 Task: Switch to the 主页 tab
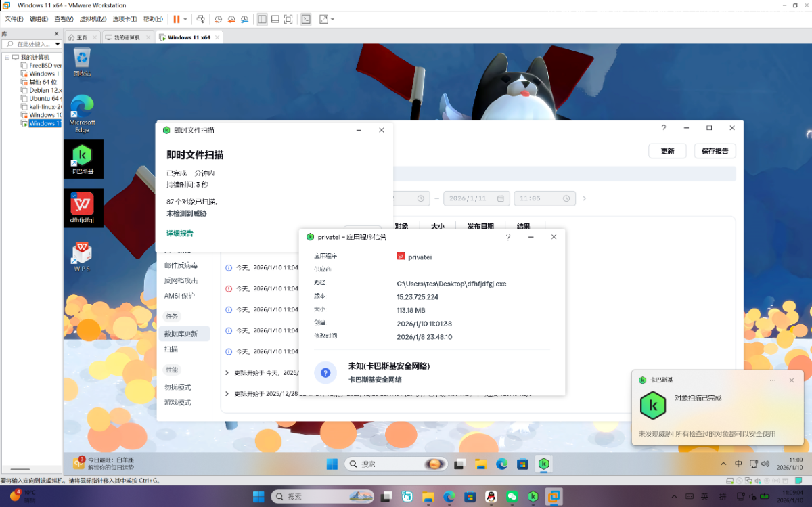pyautogui.click(x=82, y=37)
